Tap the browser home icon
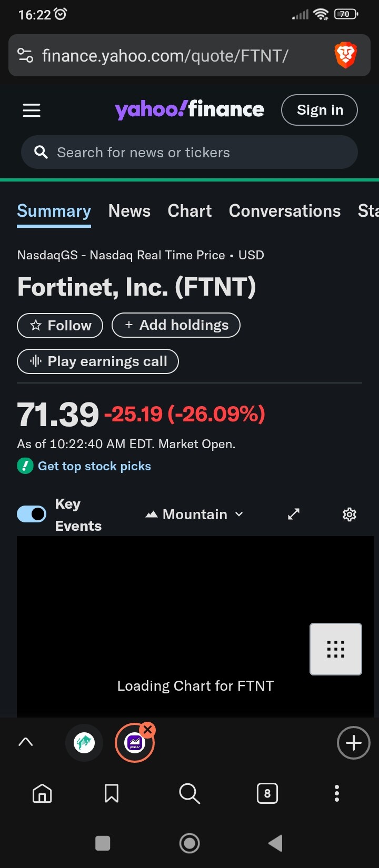Image resolution: width=379 pixels, height=868 pixels. (x=42, y=793)
